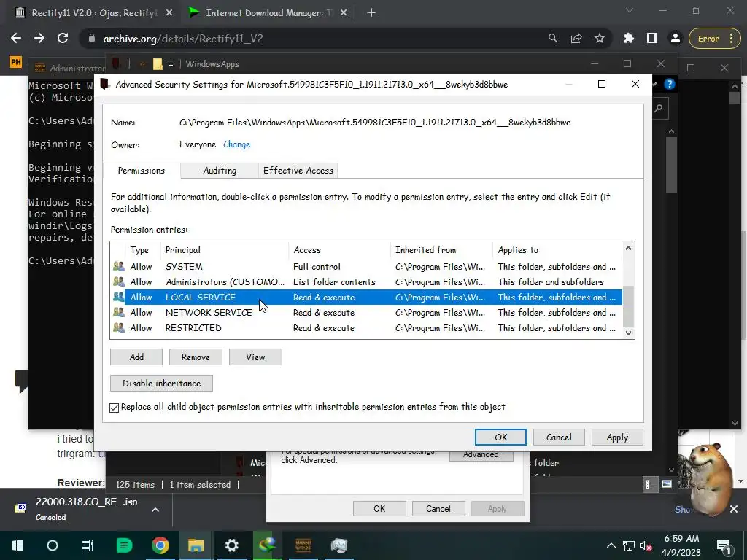This screenshot has height=560, width=747.
Task: Open the Windows Start menu
Action: pos(18,545)
